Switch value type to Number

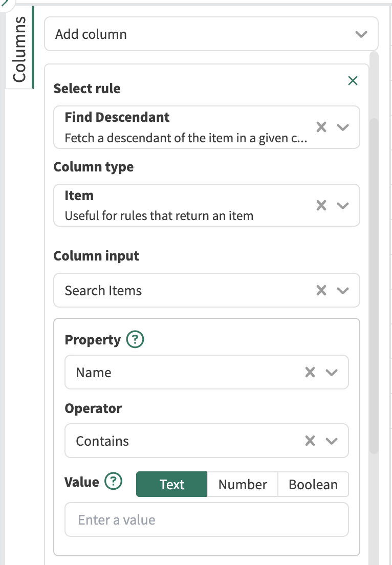coord(243,484)
